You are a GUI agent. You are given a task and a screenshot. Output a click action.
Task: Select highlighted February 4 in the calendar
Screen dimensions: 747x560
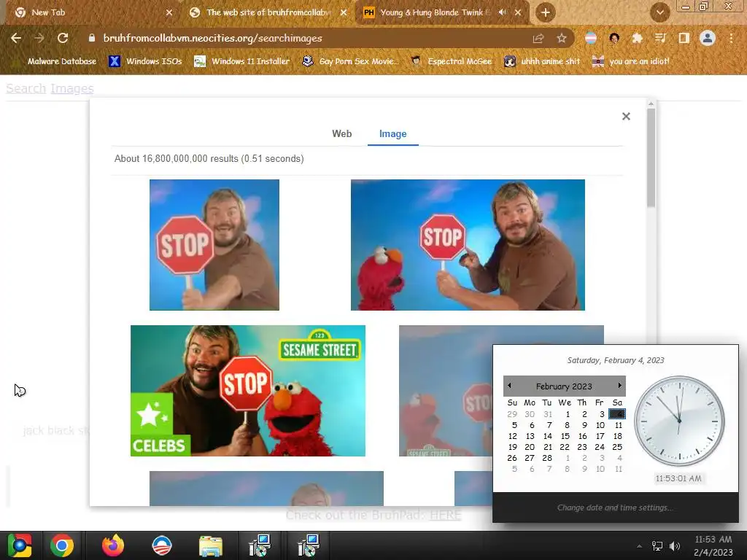(617, 414)
